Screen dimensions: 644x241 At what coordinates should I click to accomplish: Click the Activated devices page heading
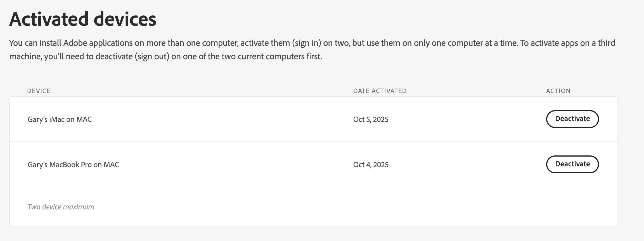point(83,19)
